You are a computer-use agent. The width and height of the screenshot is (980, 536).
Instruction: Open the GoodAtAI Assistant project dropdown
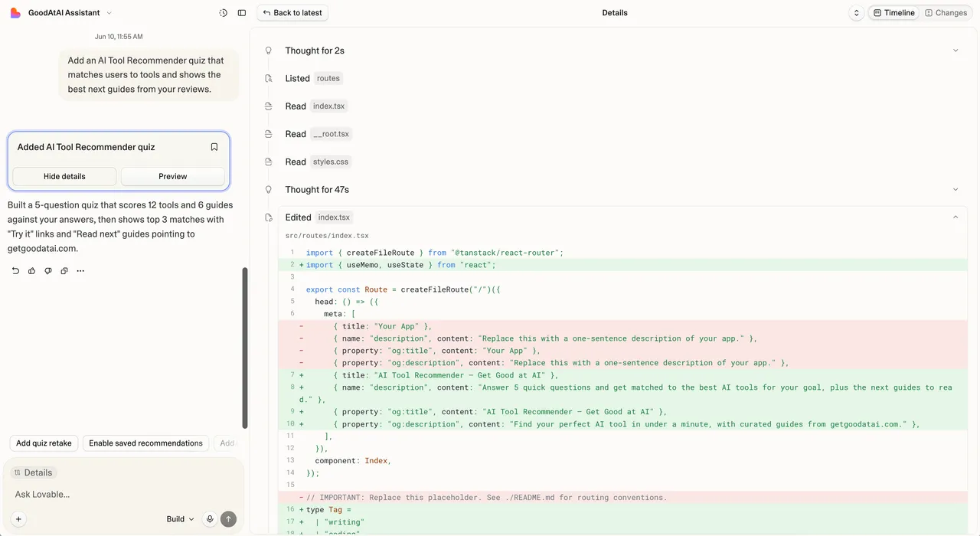pyautogui.click(x=70, y=13)
